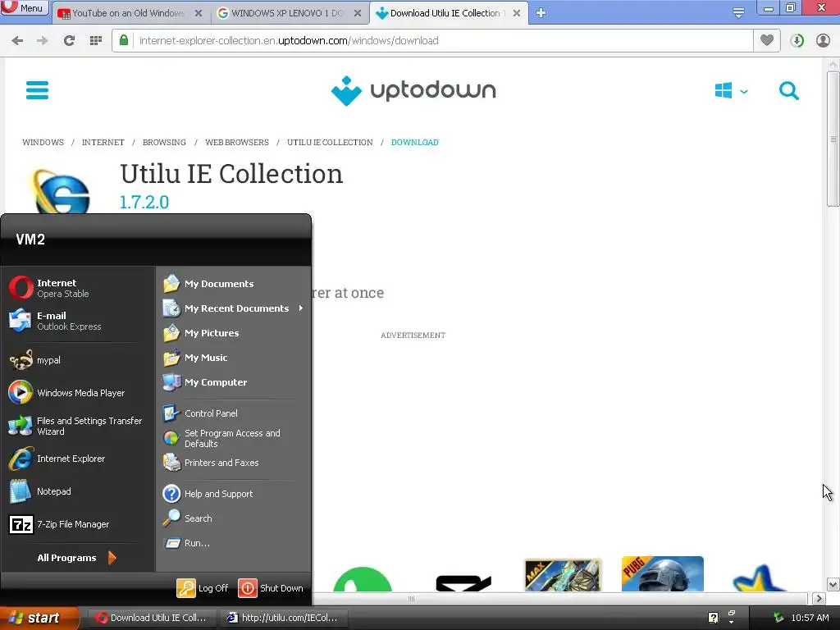The width and height of the screenshot is (840, 630).
Task: Launch Outlook Express E-mail entry
Action: (78, 321)
